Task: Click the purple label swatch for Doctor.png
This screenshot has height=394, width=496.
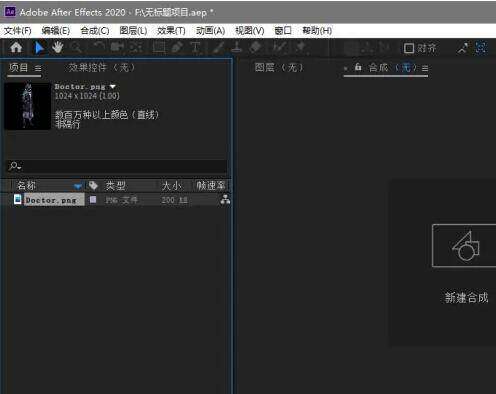Action: (x=93, y=199)
